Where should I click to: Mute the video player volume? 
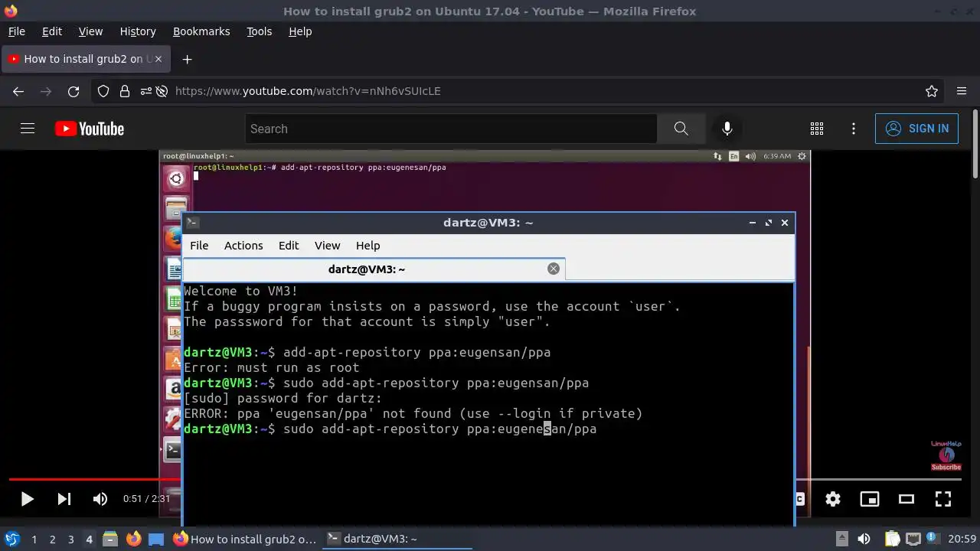click(100, 499)
